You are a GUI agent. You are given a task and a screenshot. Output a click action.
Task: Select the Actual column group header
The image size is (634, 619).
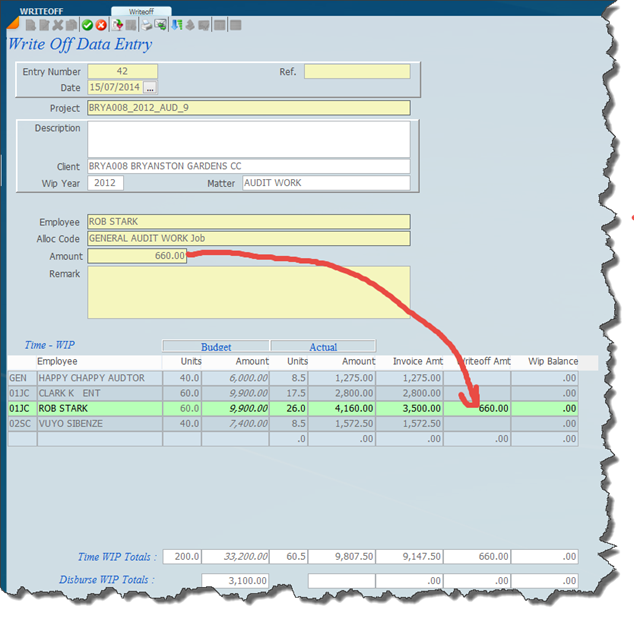coord(322,347)
